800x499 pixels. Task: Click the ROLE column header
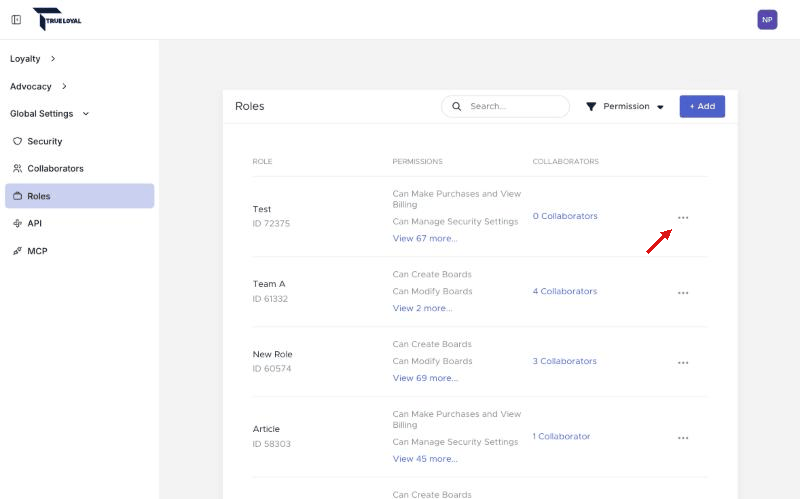(x=262, y=161)
